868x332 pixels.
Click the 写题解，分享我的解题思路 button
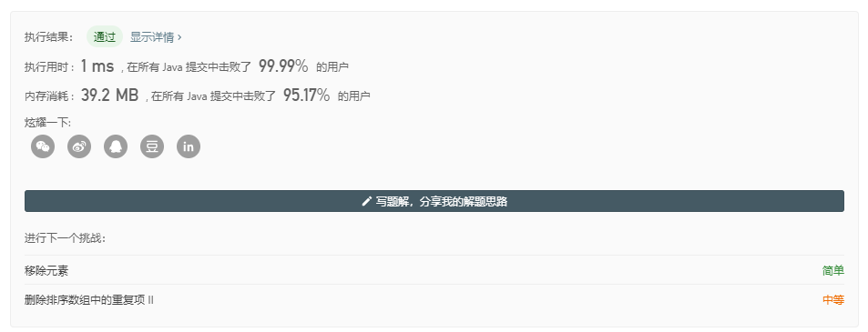coord(434,201)
